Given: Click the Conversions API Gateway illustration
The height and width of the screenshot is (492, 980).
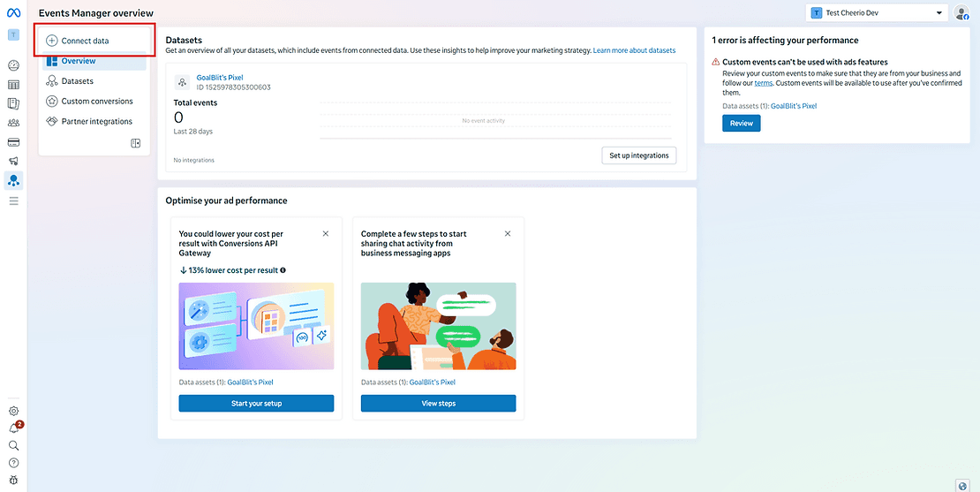Looking at the screenshot, I should point(256,326).
